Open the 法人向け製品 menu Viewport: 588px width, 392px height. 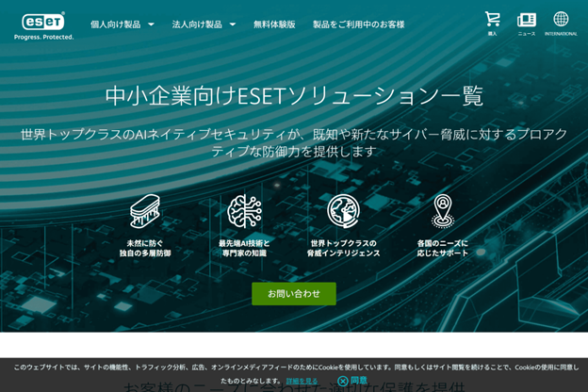(197, 24)
